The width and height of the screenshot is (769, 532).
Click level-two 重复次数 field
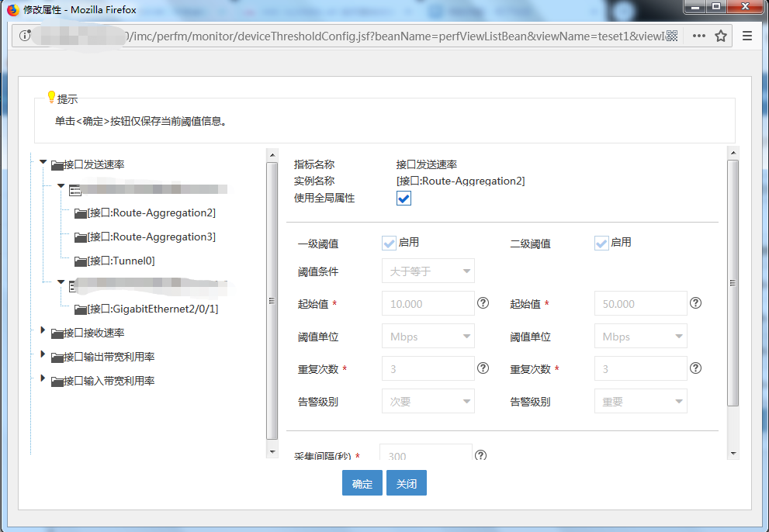click(x=640, y=368)
